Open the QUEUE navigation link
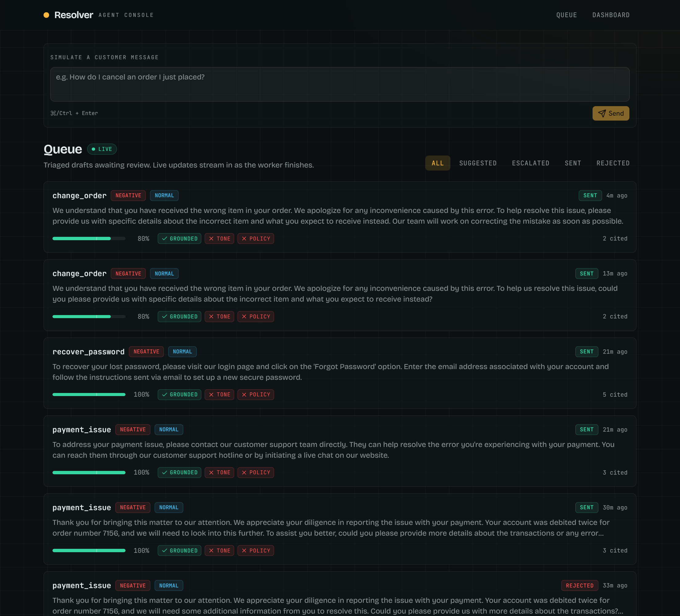 click(567, 15)
